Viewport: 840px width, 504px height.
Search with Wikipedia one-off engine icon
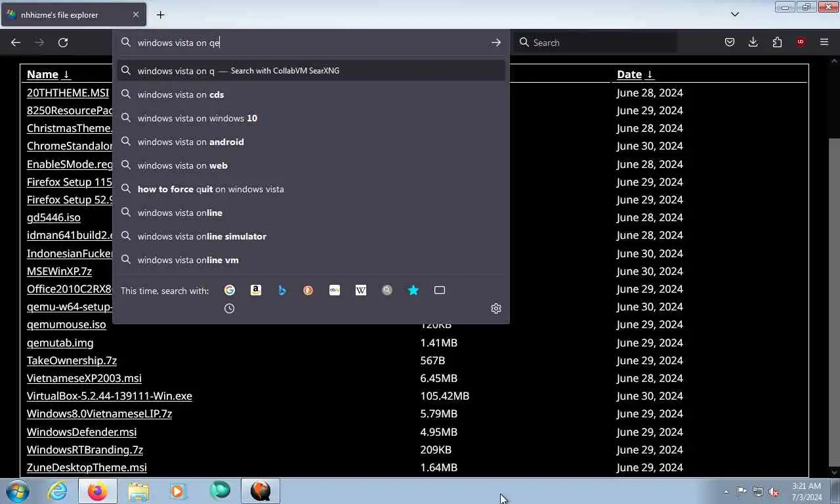tap(361, 290)
